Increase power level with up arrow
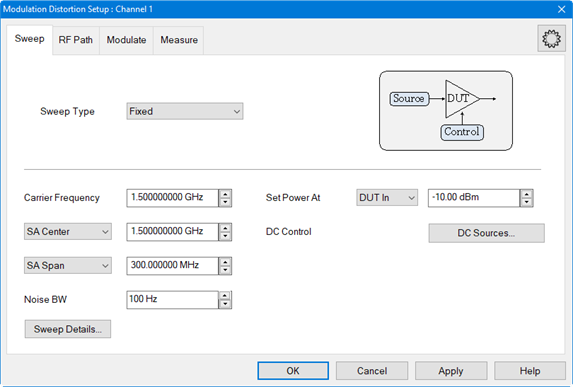Screen dimensions: 573x387 click(x=527, y=194)
